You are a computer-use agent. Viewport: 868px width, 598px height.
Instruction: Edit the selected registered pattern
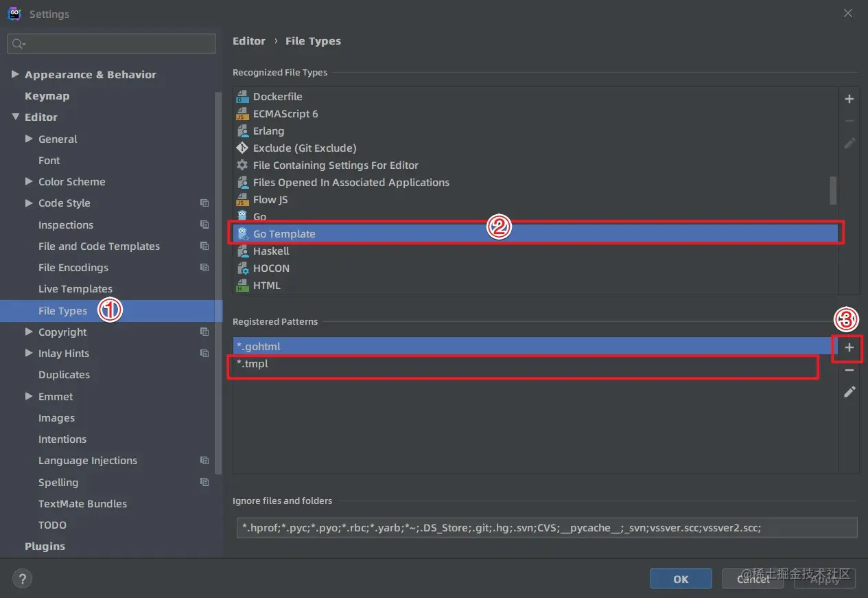tap(849, 392)
